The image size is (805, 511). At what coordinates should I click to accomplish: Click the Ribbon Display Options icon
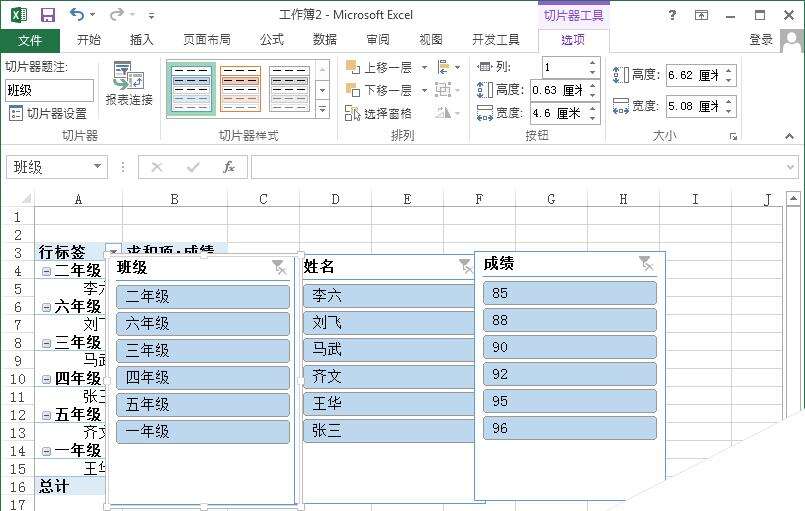[x=701, y=15]
